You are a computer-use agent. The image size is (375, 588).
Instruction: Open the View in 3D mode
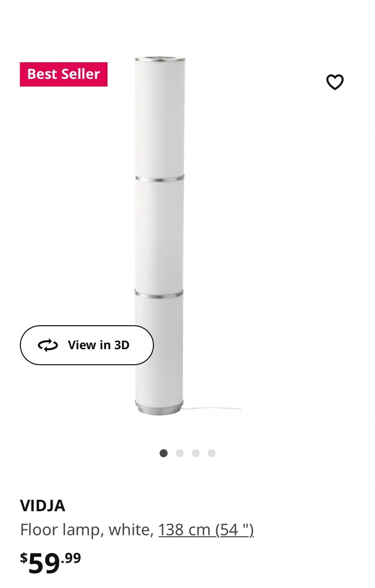tap(87, 345)
